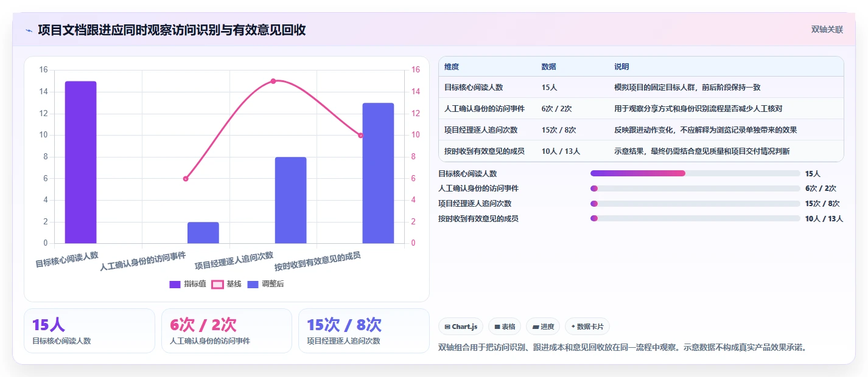This screenshot has height=377, width=868.
Task: Click the Chart.js tag chip
Action: tap(461, 327)
